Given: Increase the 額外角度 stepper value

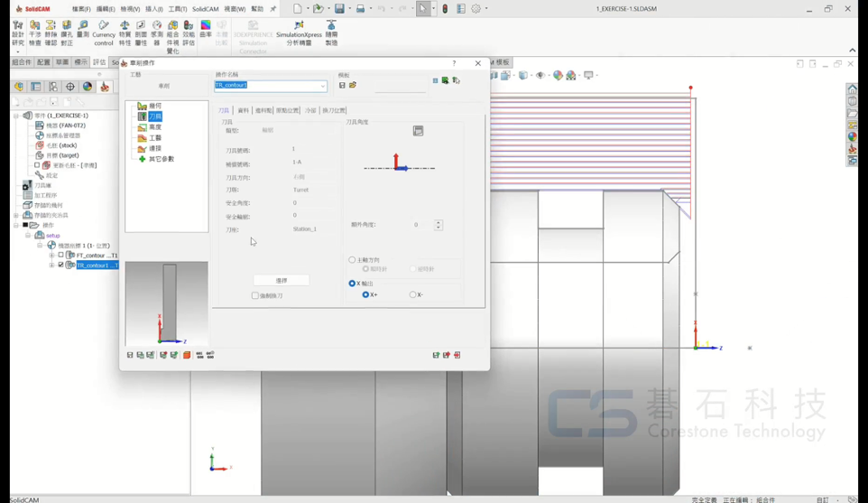Looking at the screenshot, I should point(439,222).
